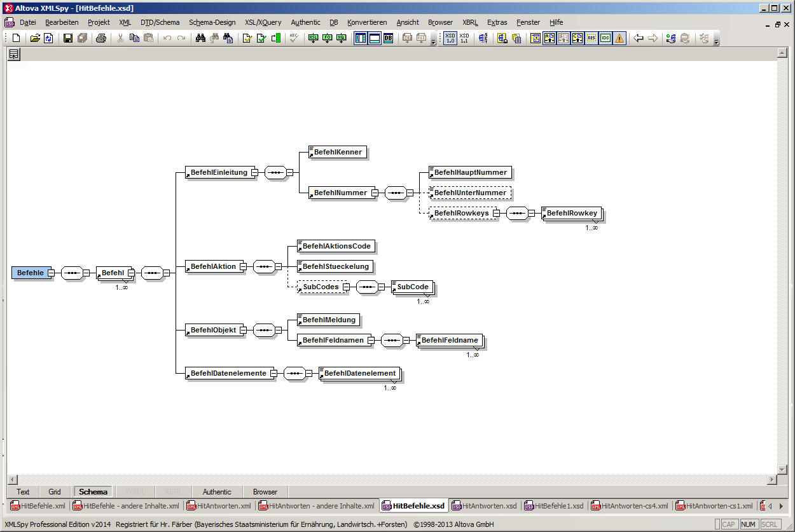Collapse the BefehlRowkeys element
This screenshot has width=795, height=532.
tap(495, 213)
